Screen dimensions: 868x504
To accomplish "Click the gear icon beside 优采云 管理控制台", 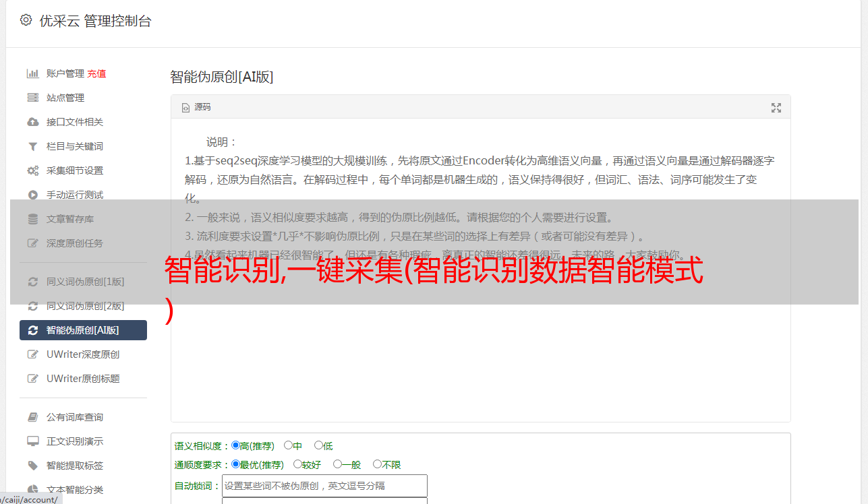I will pyautogui.click(x=26, y=20).
